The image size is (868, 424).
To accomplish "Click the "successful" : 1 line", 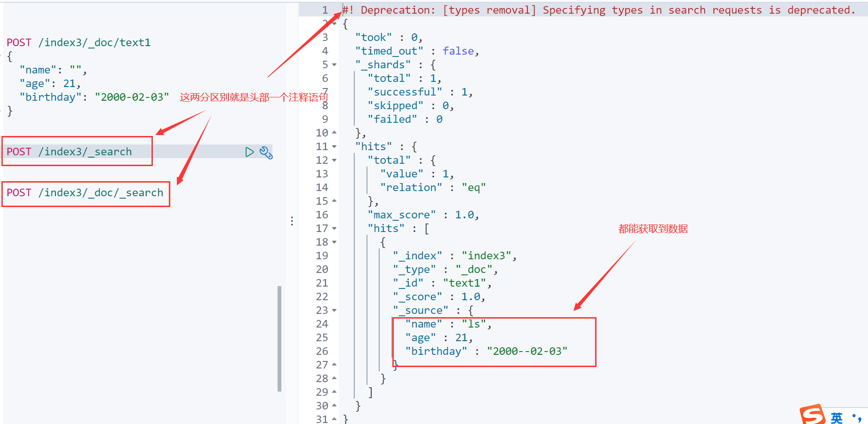I will point(420,92).
